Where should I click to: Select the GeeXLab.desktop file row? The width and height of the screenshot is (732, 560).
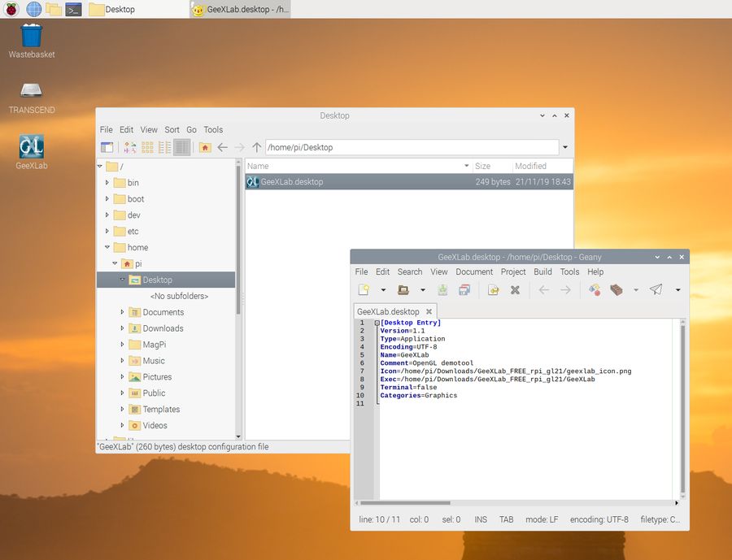409,182
